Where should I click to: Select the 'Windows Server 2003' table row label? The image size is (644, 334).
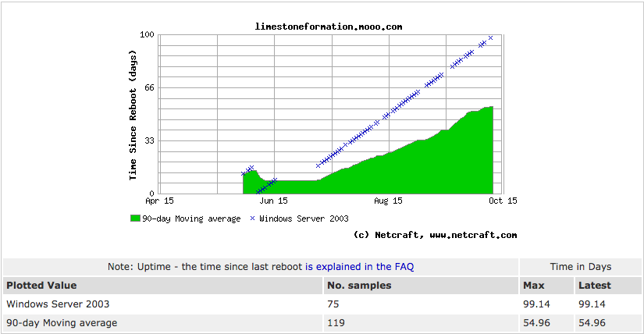[58, 304]
